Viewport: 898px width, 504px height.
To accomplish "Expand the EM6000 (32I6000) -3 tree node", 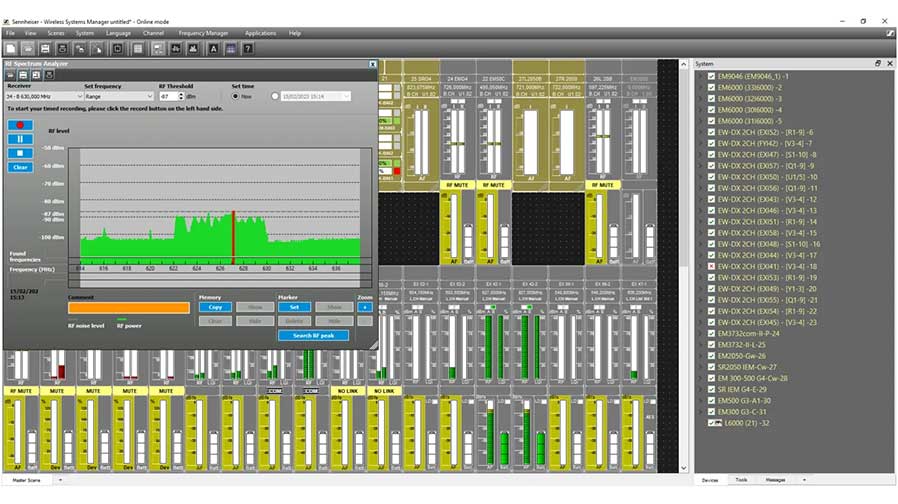I will 701,99.
